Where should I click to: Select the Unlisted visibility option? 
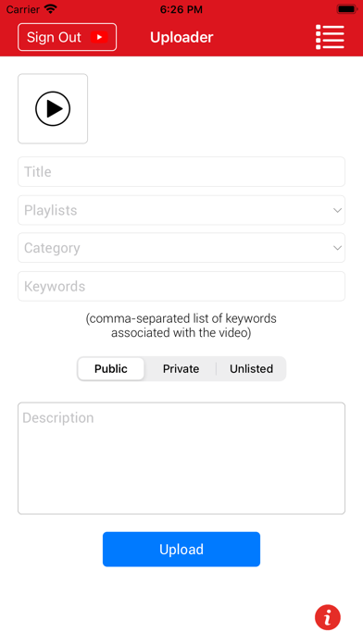[251, 368]
